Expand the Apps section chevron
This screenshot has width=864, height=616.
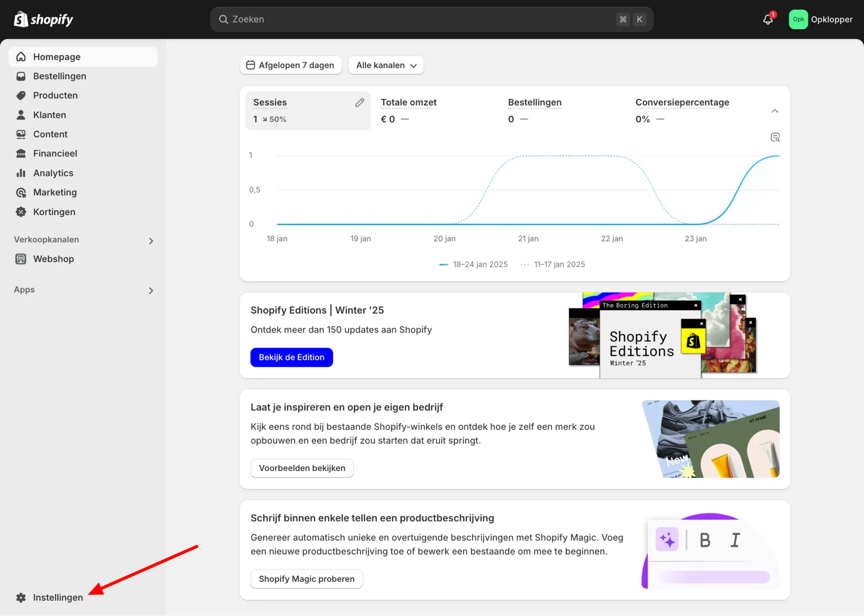point(151,290)
